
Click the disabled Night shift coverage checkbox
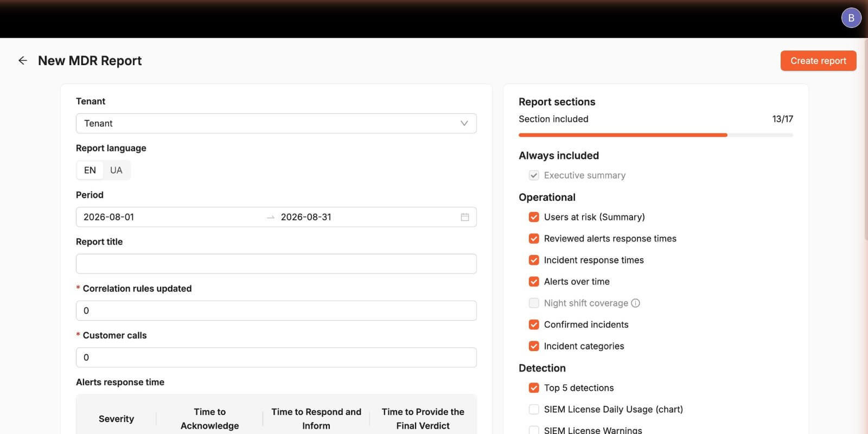pyautogui.click(x=534, y=303)
